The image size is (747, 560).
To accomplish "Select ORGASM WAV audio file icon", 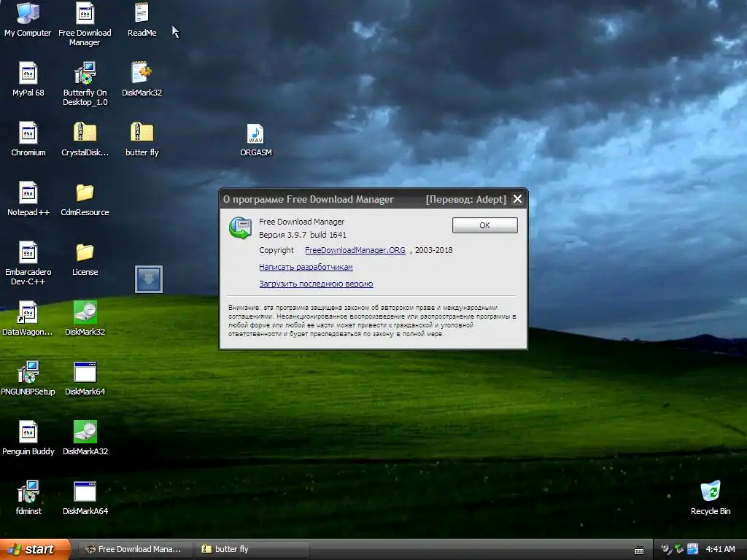I will [x=256, y=141].
